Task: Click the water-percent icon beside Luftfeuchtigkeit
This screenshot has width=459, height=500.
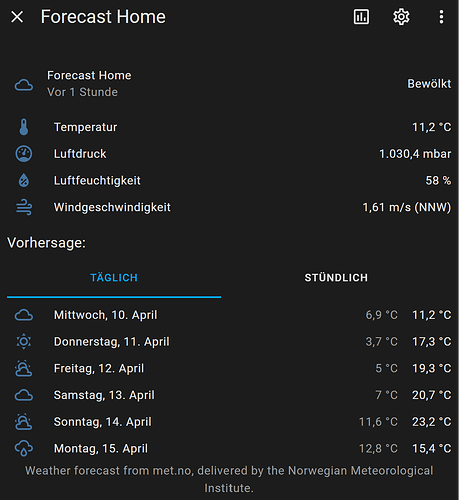Action: click(24, 180)
